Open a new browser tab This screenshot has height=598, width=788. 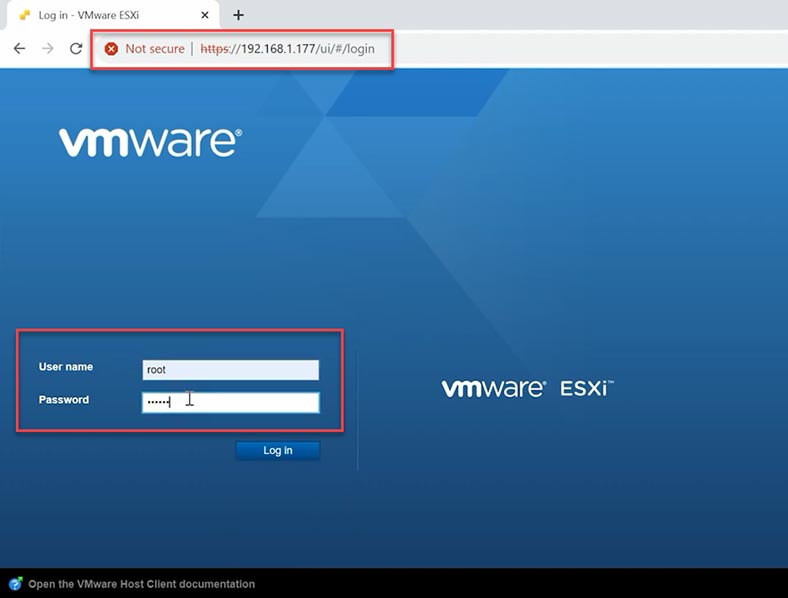(238, 15)
